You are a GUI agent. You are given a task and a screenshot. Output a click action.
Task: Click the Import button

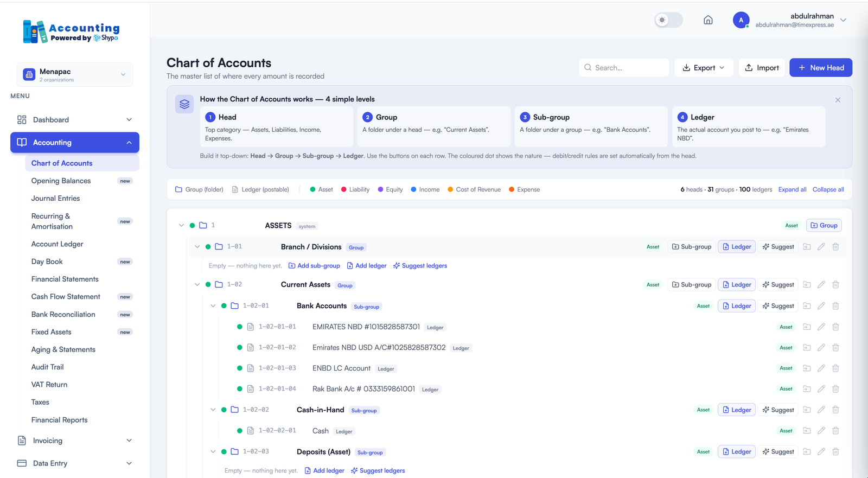click(762, 68)
